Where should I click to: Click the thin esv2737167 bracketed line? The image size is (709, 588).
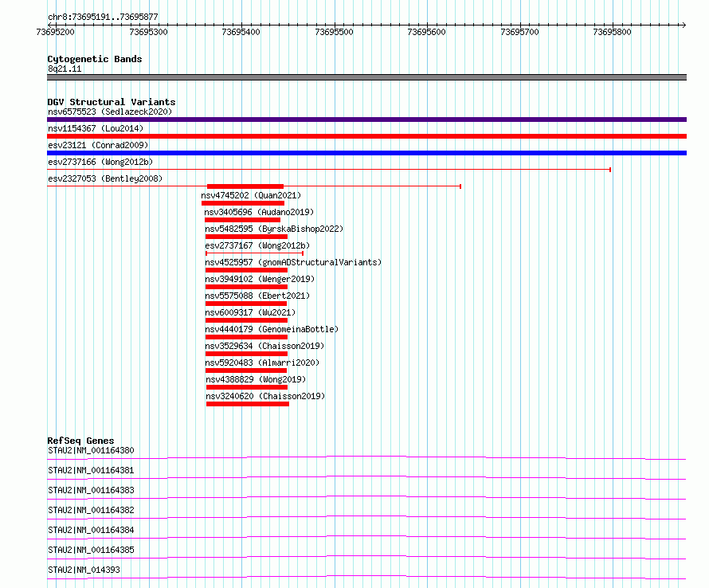(255, 253)
